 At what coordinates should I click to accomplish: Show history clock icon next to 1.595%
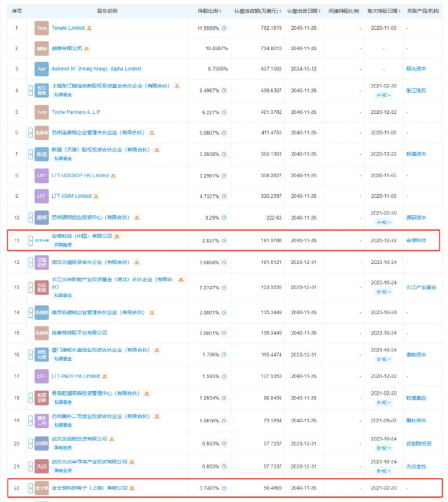point(224,376)
